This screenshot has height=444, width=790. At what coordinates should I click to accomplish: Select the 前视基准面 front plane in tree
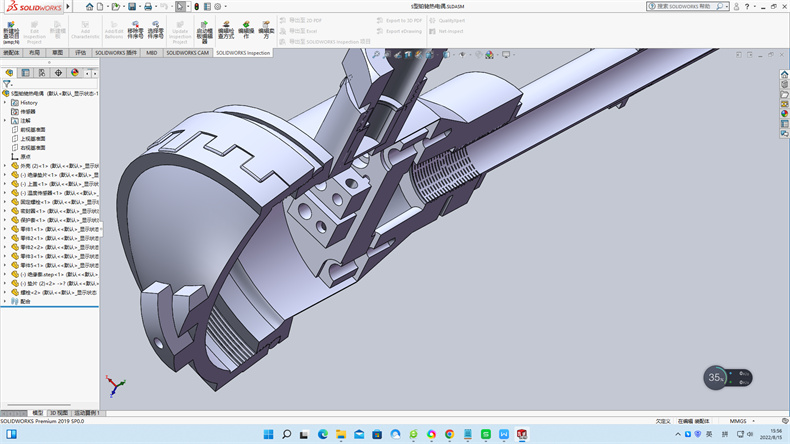coord(32,129)
